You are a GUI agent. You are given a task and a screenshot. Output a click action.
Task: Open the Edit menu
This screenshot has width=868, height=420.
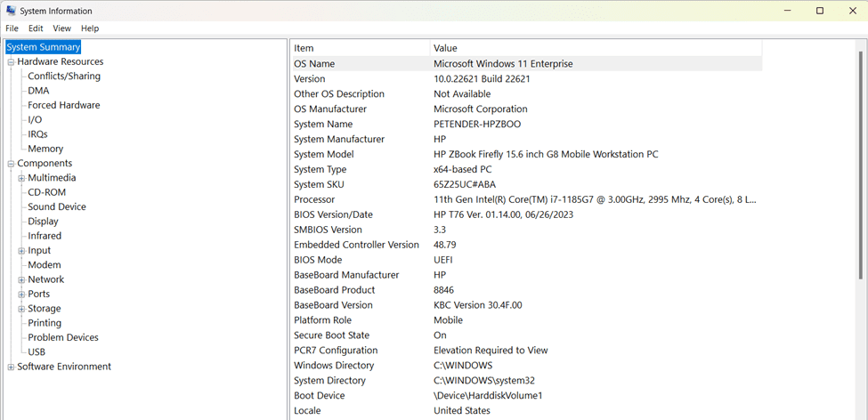click(36, 28)
